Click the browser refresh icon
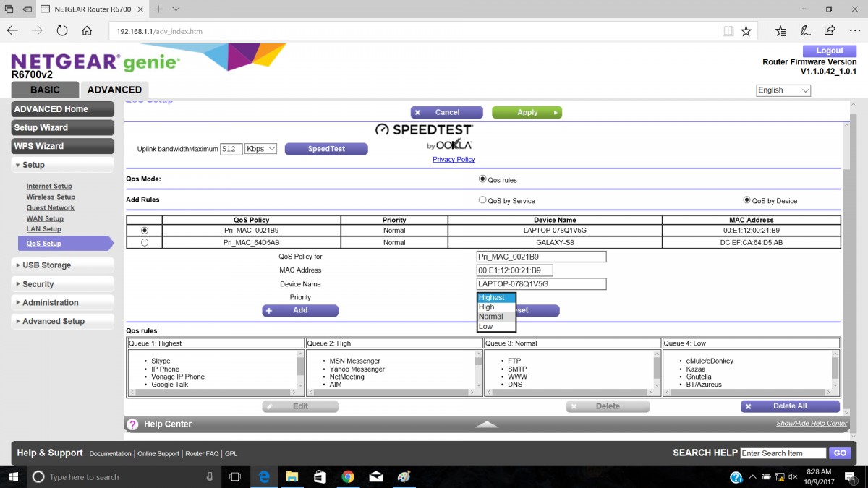Screen dimensions: 868x488 coord(62,31)
